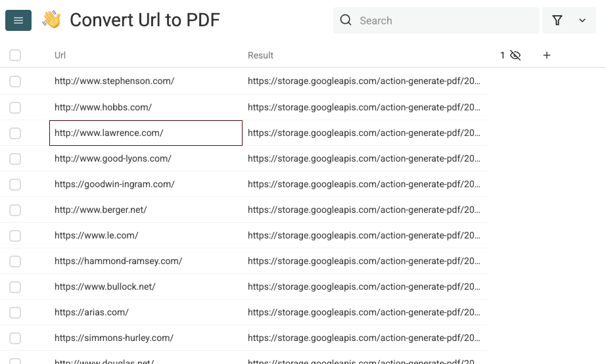Click the Url column header
The height and width of the screenshot is (364, 606).
60,55
